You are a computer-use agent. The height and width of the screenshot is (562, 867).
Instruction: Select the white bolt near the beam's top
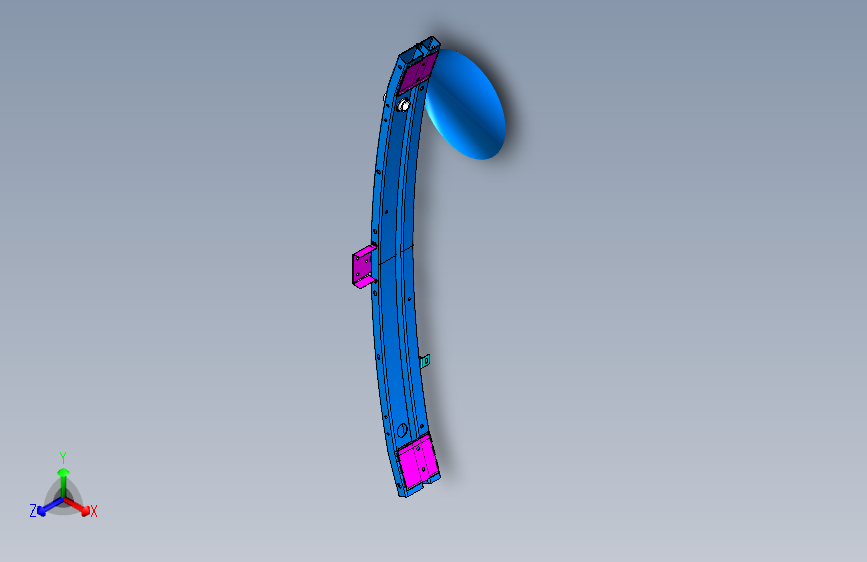403,104
